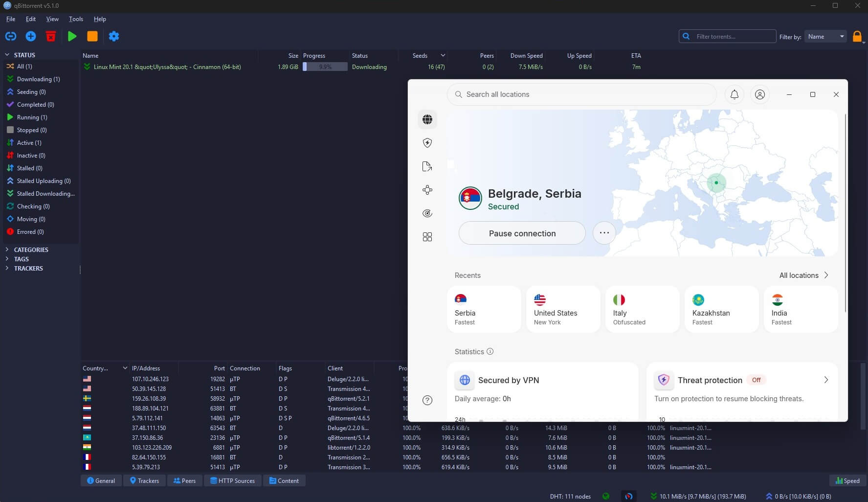The height and width of the screenshot is (502, 868).
Task: Open the VPN apps grid sidebar icon
Action: (427, 237)
